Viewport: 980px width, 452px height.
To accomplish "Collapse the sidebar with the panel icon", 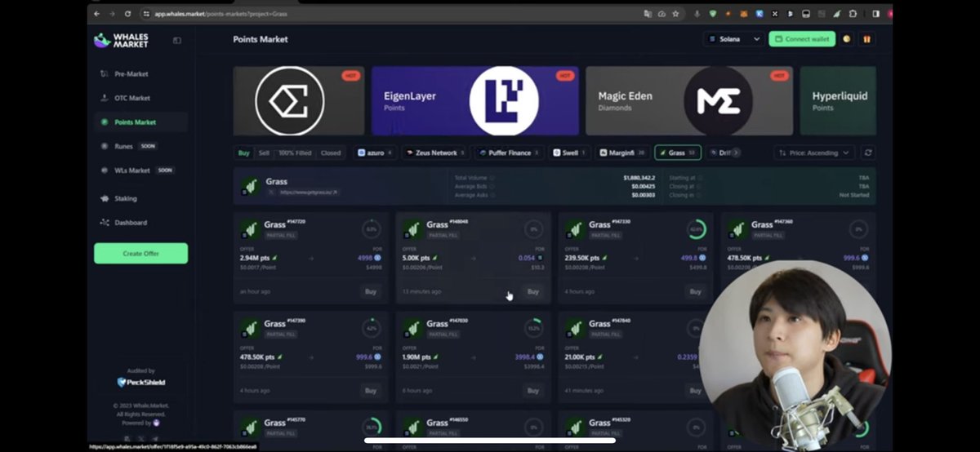I will pyautogui.click(x=177, y=40).
